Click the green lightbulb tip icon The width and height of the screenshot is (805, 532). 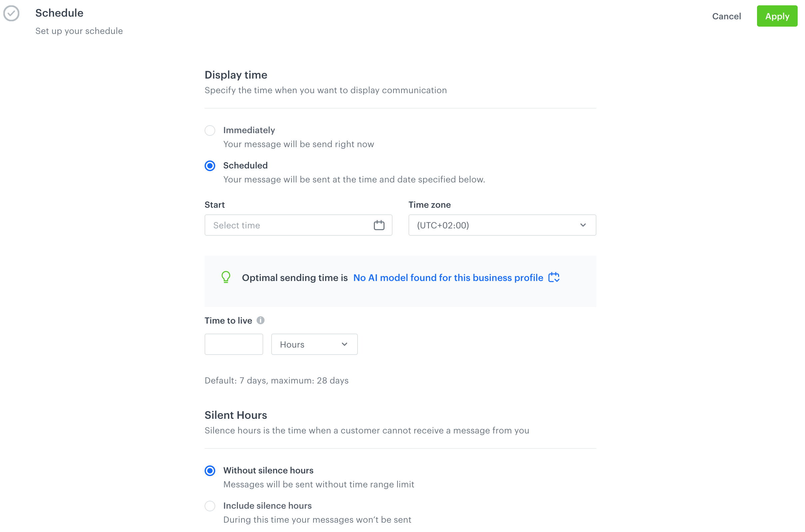click(x=226, y=277)
